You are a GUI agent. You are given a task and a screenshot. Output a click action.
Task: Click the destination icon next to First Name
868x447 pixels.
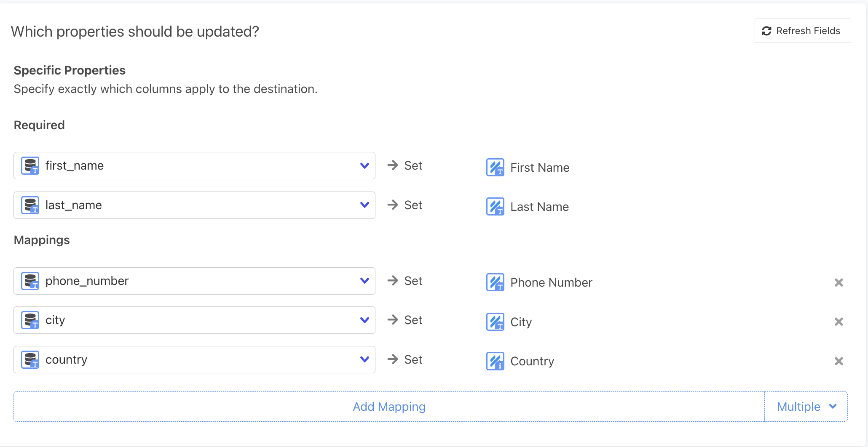point(495,168)
